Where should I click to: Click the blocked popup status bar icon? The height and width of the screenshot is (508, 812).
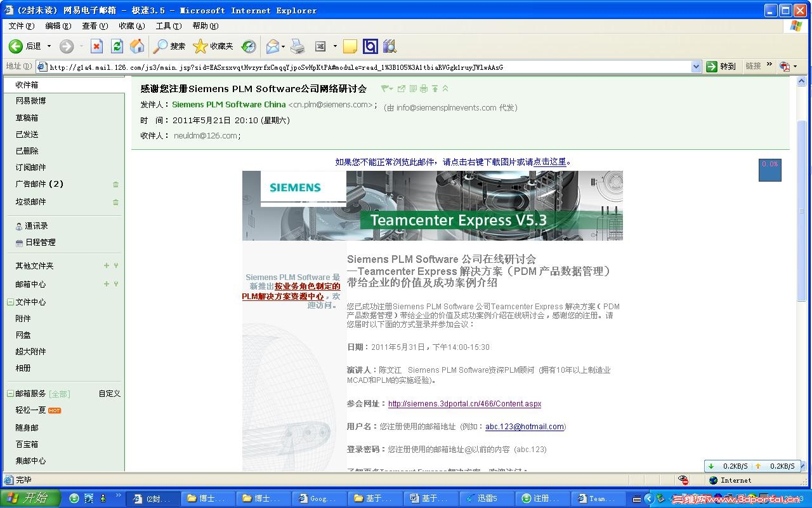(x=683, y=480)
